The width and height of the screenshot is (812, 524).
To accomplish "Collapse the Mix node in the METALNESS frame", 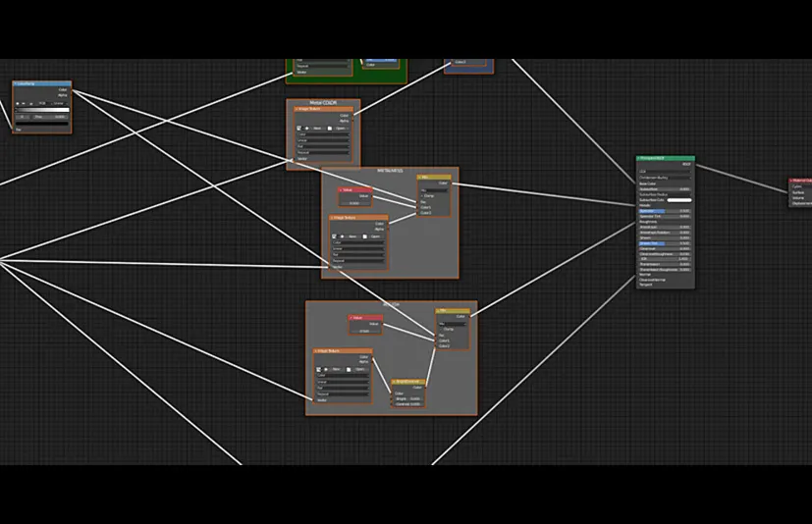I will pyautogui.click(x=419, y=177).
